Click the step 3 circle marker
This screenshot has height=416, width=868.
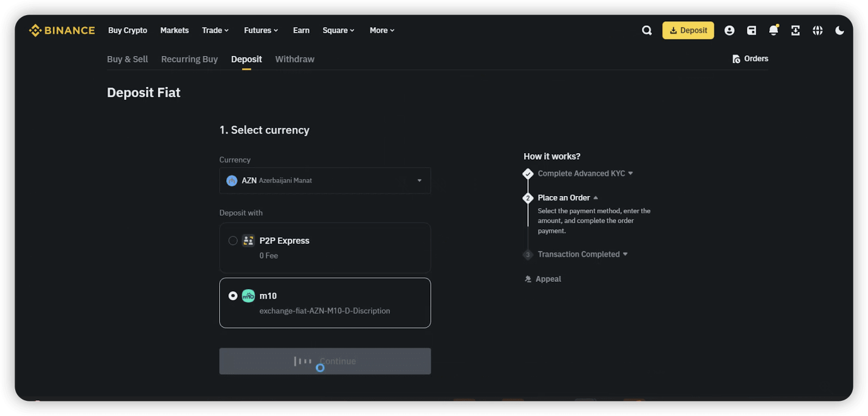528,255
